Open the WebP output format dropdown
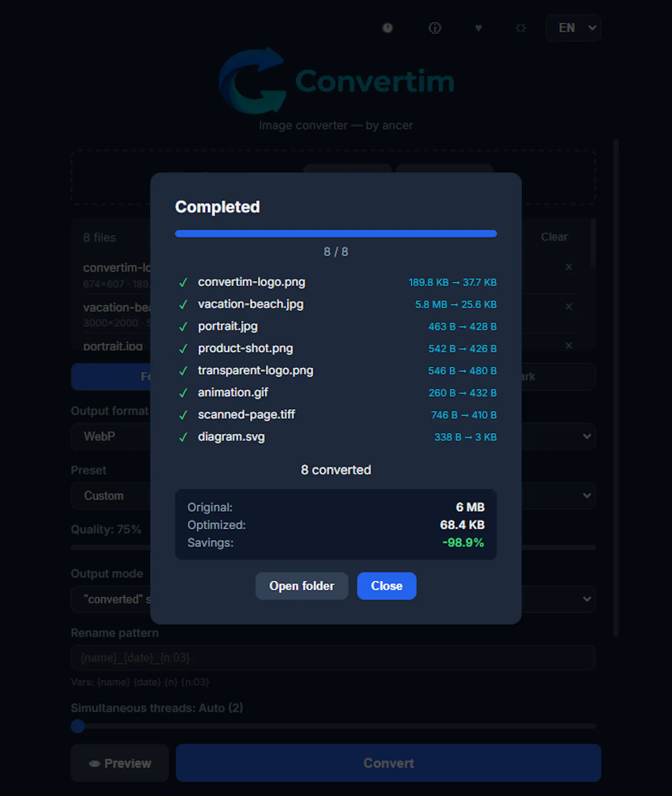 333,436
